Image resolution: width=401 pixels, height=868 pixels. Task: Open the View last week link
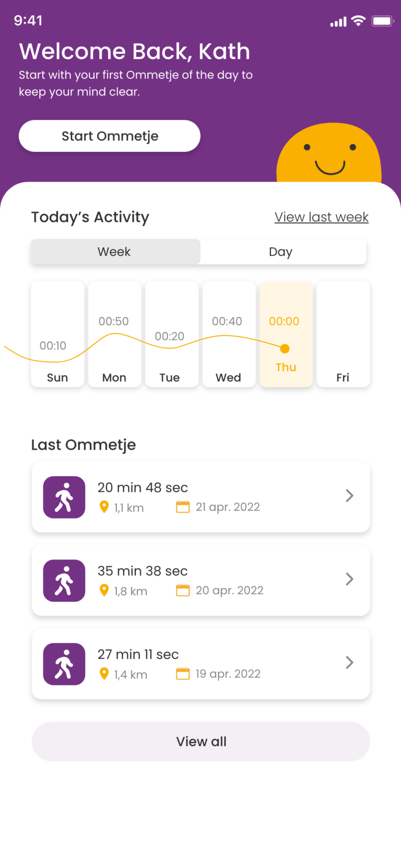click(x=322, y=217)
